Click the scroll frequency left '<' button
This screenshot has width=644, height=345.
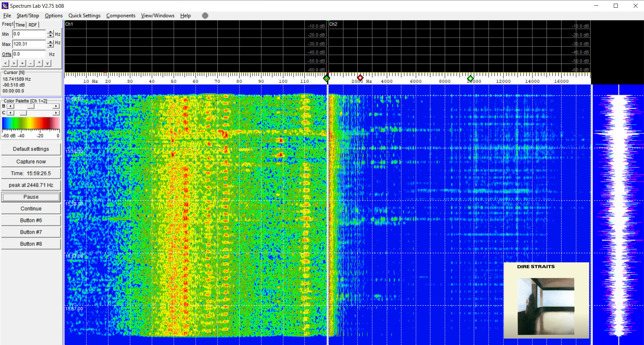click(6, 63)
